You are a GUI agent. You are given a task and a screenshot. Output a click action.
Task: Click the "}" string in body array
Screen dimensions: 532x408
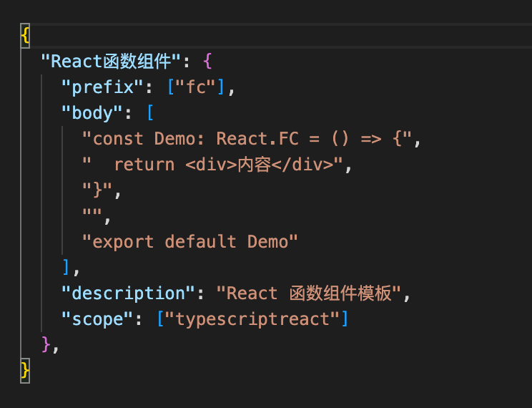coord(98,190)
